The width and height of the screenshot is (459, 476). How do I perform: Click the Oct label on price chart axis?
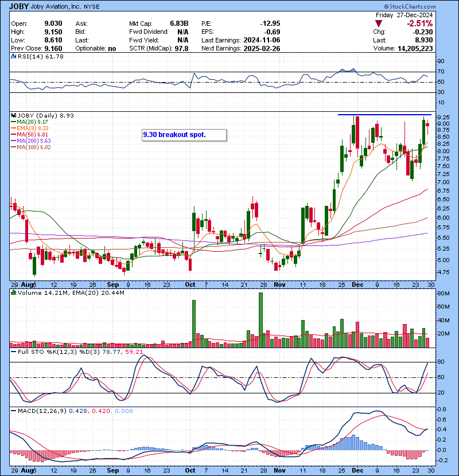[x=190, y=285]
